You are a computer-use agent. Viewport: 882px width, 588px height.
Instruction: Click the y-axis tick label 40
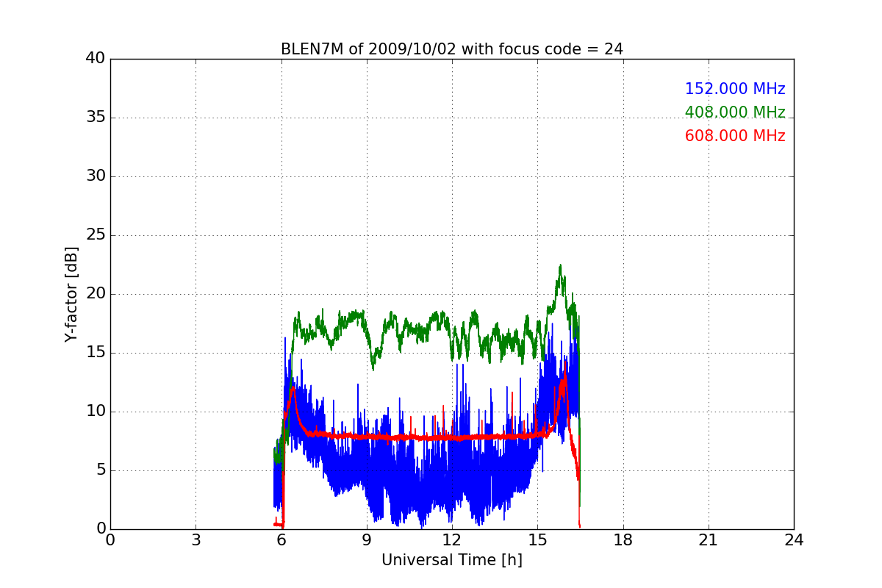click(96, 59)
